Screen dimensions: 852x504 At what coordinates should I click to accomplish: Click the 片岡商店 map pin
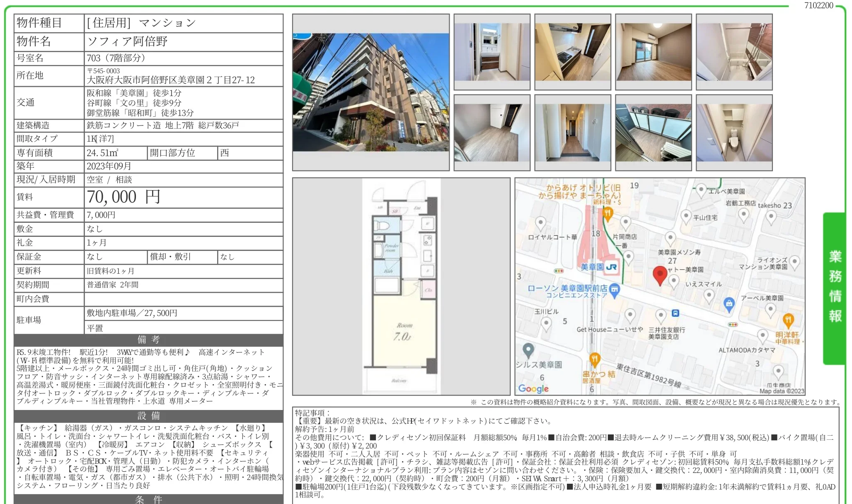point(625,223)
